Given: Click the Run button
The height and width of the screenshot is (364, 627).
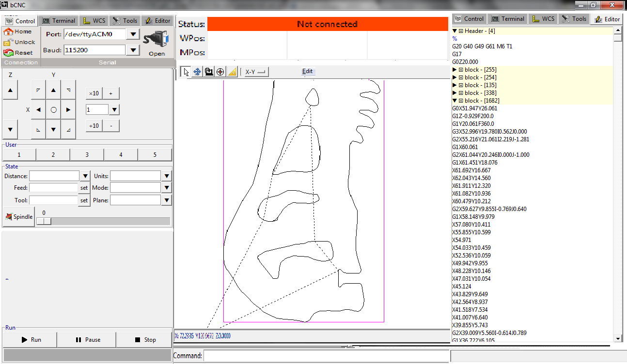Looking at the screenshot, I should click(30, 340).
